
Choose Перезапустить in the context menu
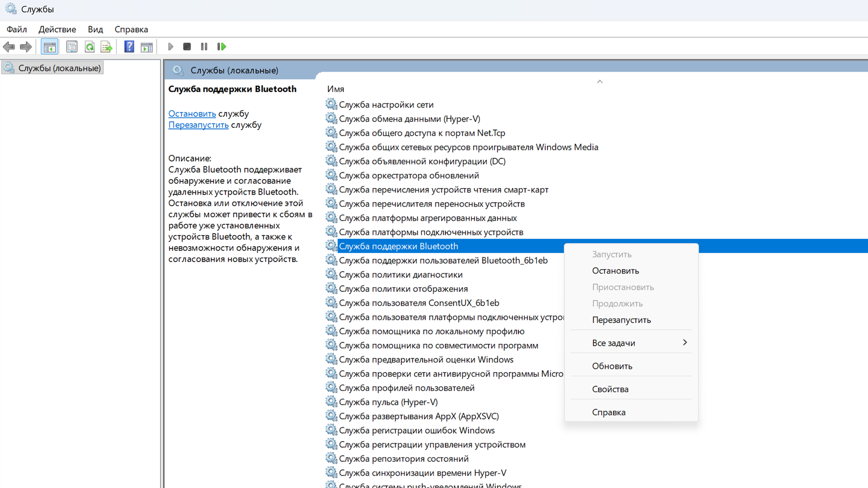[621, 320]
